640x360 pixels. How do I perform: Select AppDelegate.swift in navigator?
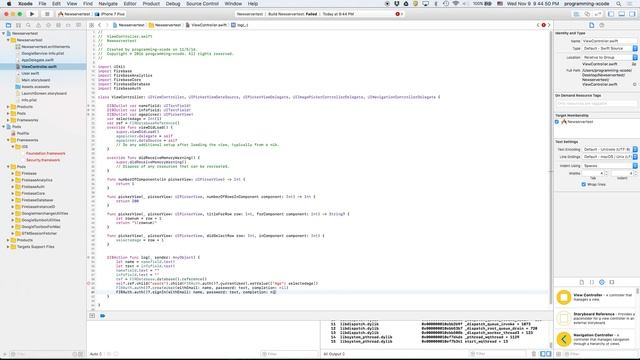(x=38, y=60)
